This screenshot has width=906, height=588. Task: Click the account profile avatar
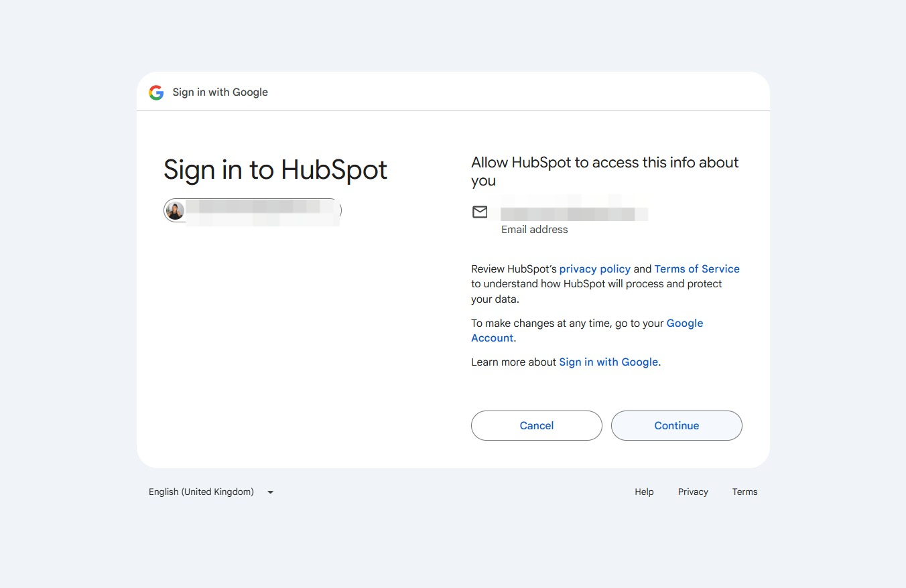tap(175, 211)
